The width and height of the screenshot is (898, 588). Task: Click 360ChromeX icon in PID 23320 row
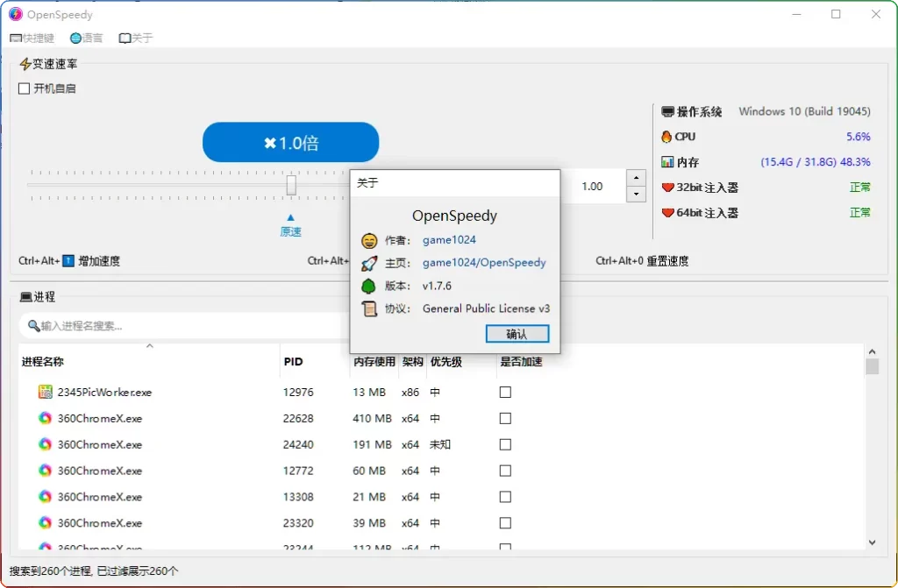[x=46, y=523]
